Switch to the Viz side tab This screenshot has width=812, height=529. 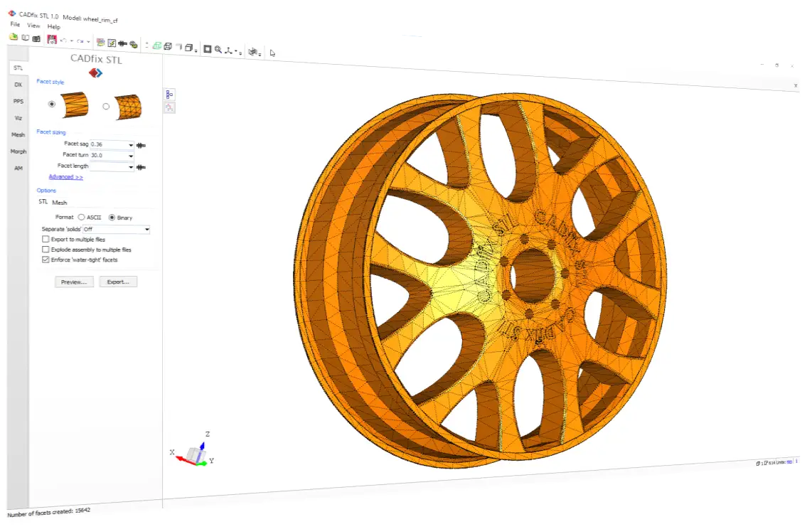(18, 118)
